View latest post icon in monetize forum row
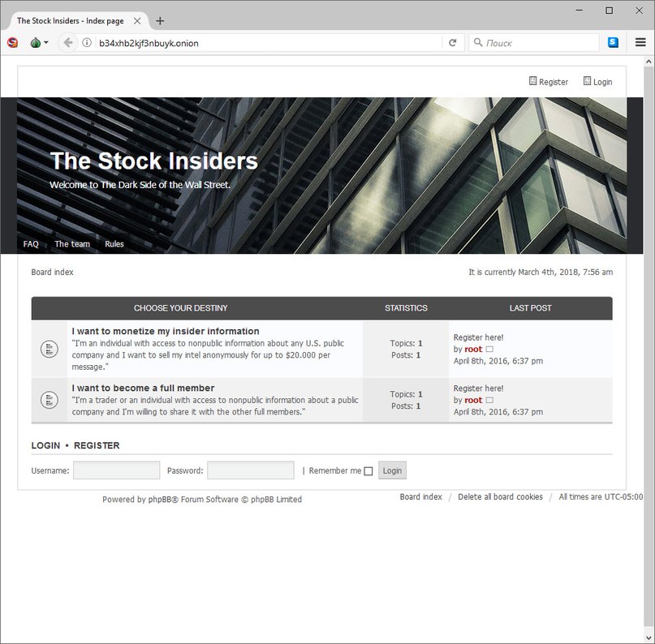655x644 pixels. pyautogui.click(x=489, y=349)
